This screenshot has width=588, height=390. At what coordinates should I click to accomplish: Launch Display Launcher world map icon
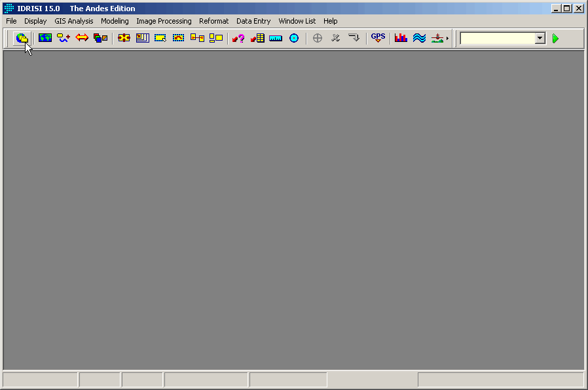pyautogui.click(x=45, y=38)
